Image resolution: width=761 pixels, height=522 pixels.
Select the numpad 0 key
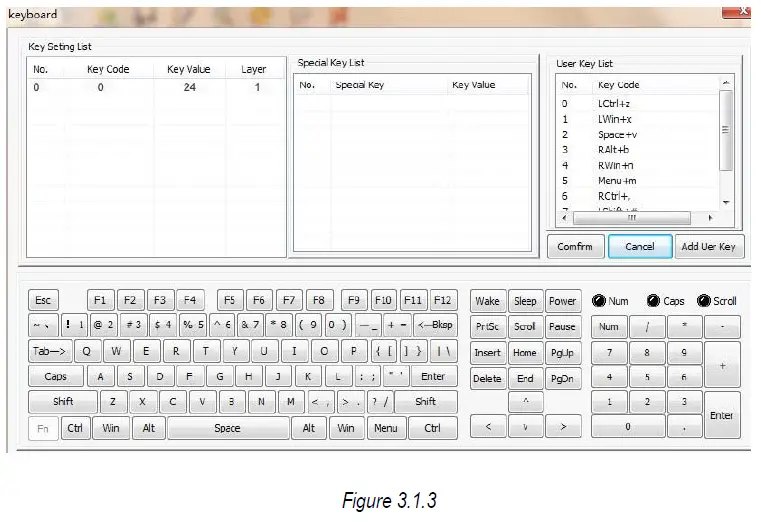click(x=628, y=426)
